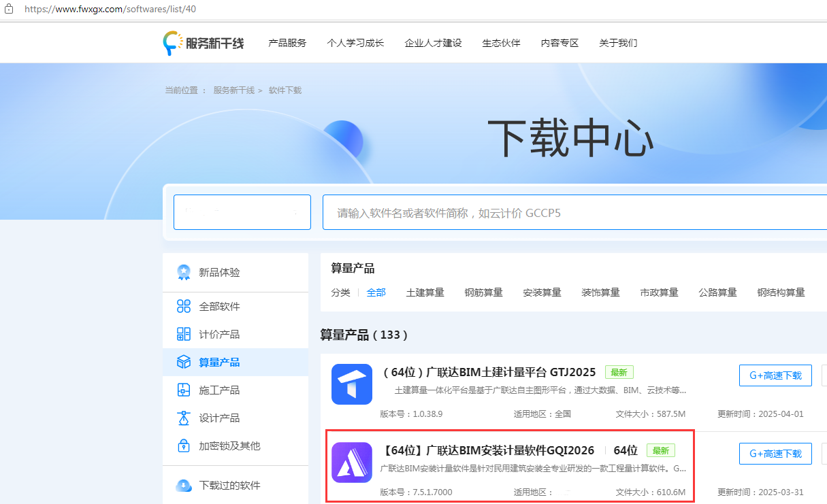
Task: Click the 服务新干线 breadcrumb link
Action: click(233, 90)
